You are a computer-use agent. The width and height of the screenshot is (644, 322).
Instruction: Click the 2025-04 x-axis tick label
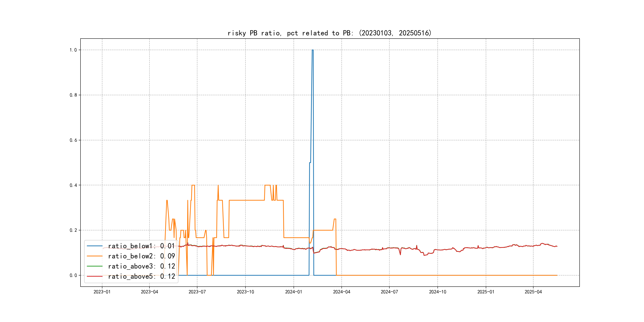point(533,292)
